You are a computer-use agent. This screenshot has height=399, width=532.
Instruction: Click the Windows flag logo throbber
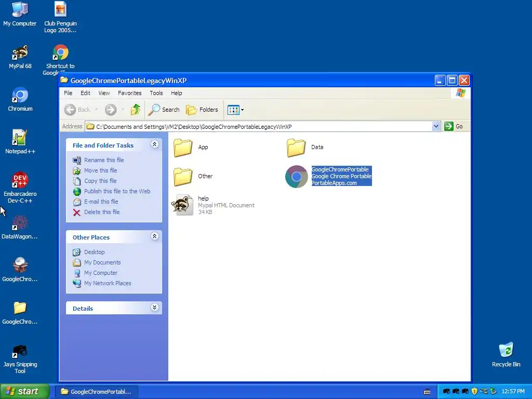click(460, 93)
